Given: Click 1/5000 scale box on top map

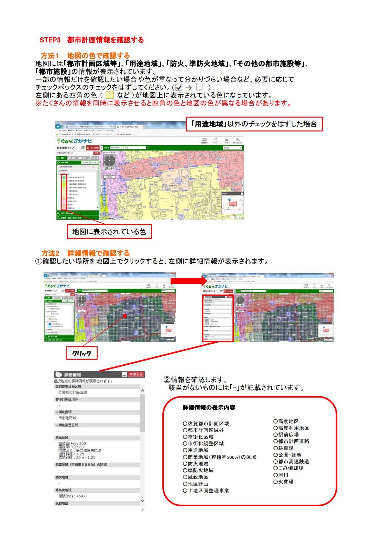Looking at the screenshot, I should pyautogui.click(x=109, y=177).
